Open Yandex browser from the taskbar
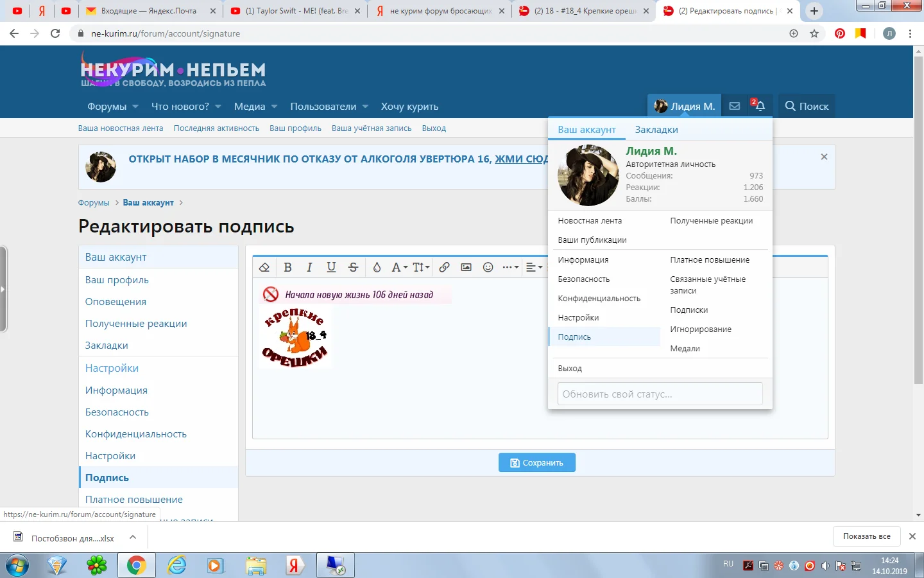This screenshot has height=578, width=924. coord(294,565)
